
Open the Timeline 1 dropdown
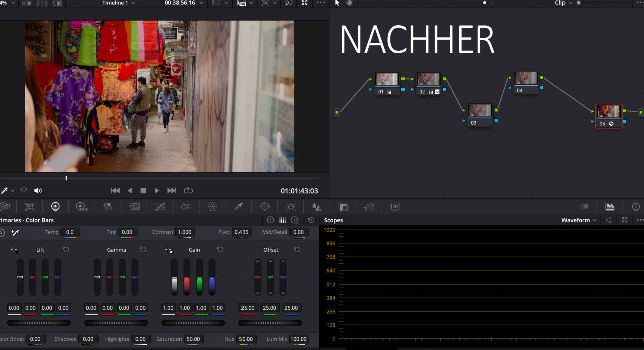122,3
